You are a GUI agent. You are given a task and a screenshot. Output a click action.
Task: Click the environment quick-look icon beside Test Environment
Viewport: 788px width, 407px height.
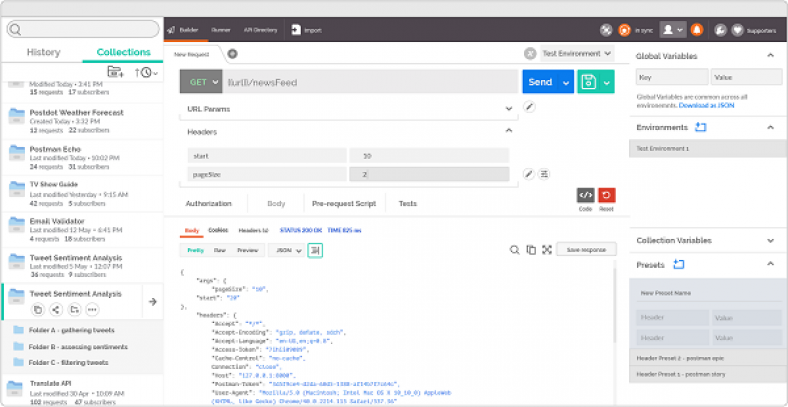coord(530,53)
